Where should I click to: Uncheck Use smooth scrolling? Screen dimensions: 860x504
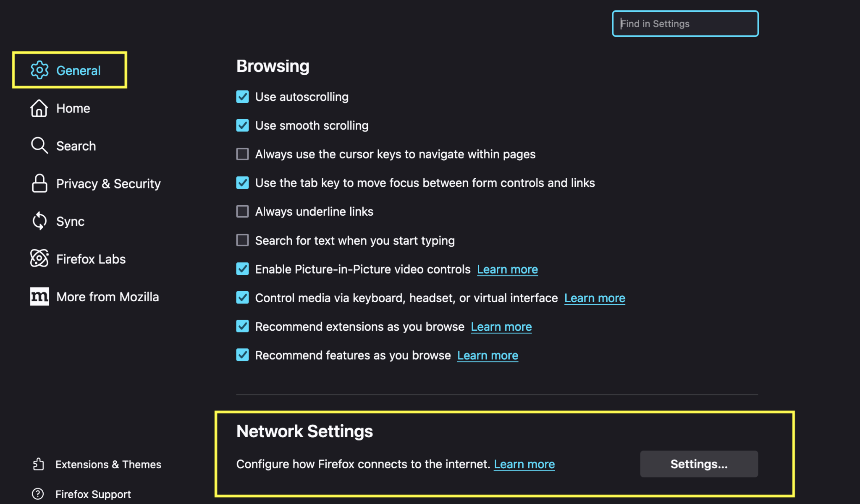point(242,125)
